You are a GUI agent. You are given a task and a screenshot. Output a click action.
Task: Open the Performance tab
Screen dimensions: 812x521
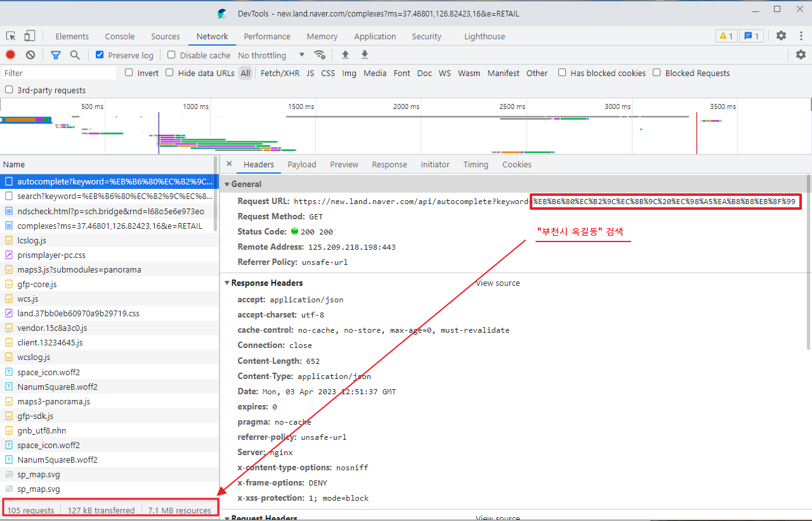point(267,36)
